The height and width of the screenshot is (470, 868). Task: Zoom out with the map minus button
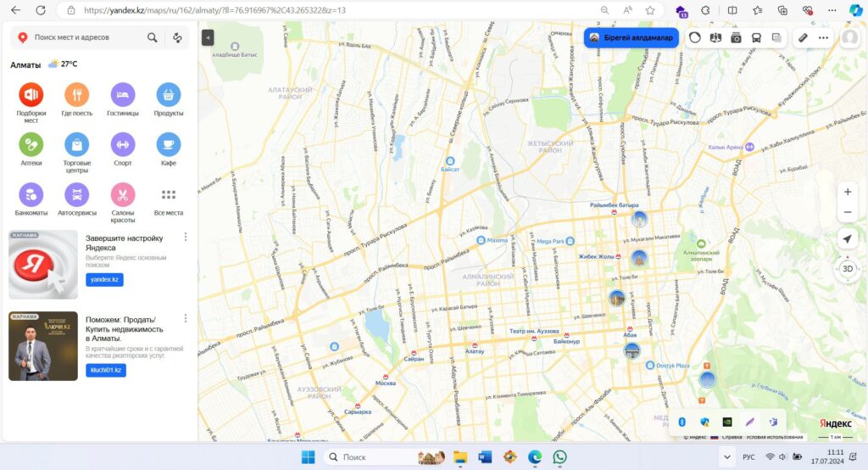point(848,212)
